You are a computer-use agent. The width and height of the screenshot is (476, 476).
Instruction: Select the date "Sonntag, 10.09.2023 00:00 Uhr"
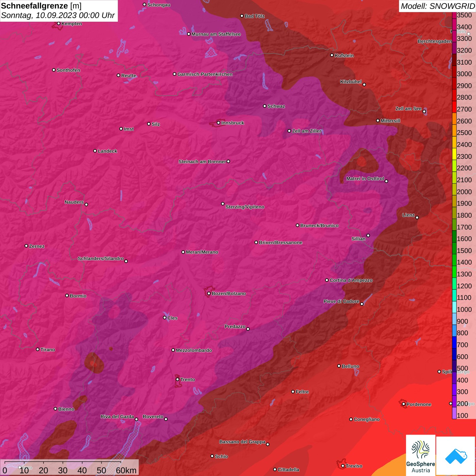coord(58,15)
